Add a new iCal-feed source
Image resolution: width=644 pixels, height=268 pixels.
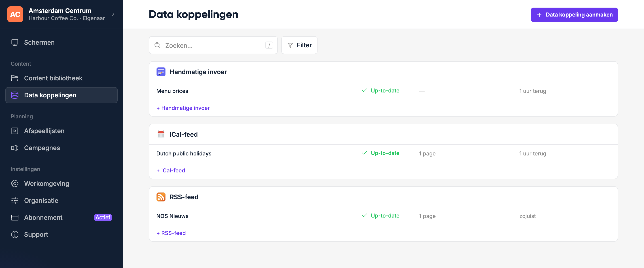click(x=171, y=171)
